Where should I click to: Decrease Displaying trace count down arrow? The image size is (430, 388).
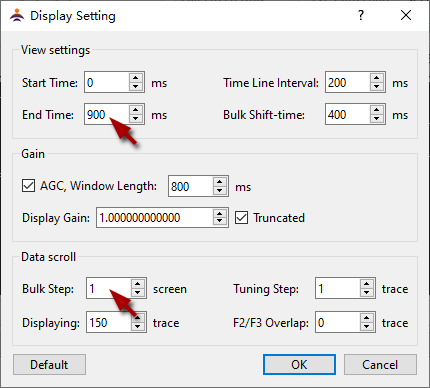pos(137,326)
